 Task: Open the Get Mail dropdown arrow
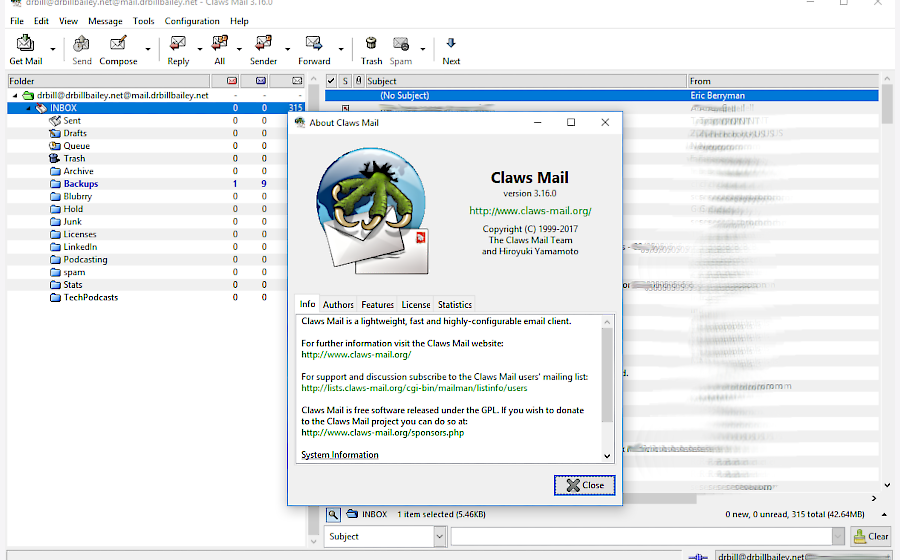(53, 50)
